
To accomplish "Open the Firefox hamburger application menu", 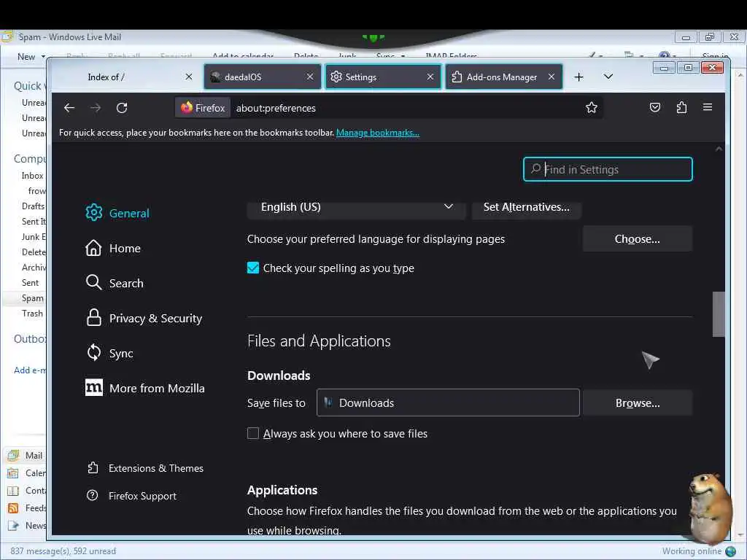I will click(708, 107).
